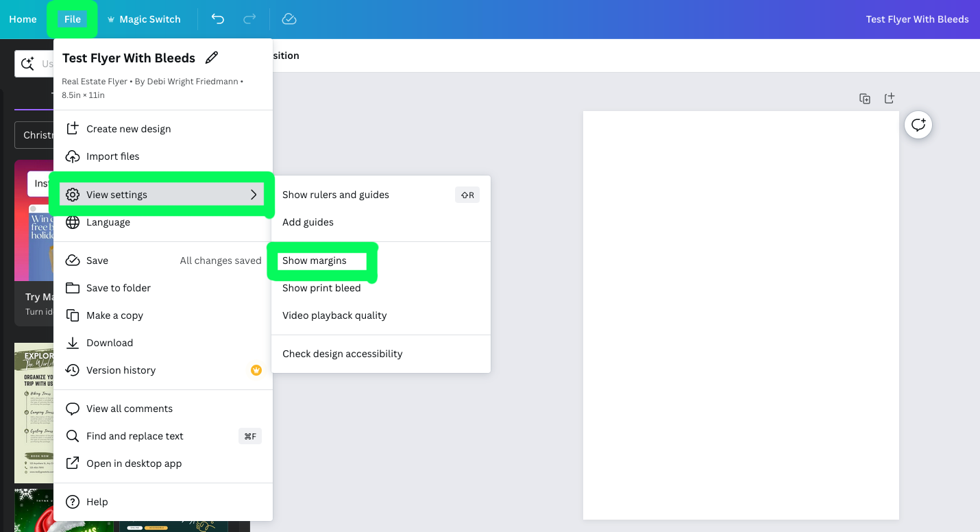
Task: Open the File menu
Action: click(x=72, y=19)
